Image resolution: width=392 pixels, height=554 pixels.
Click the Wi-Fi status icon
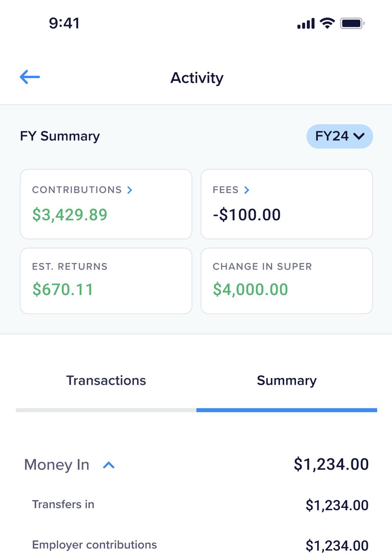[x=327, y=23]
